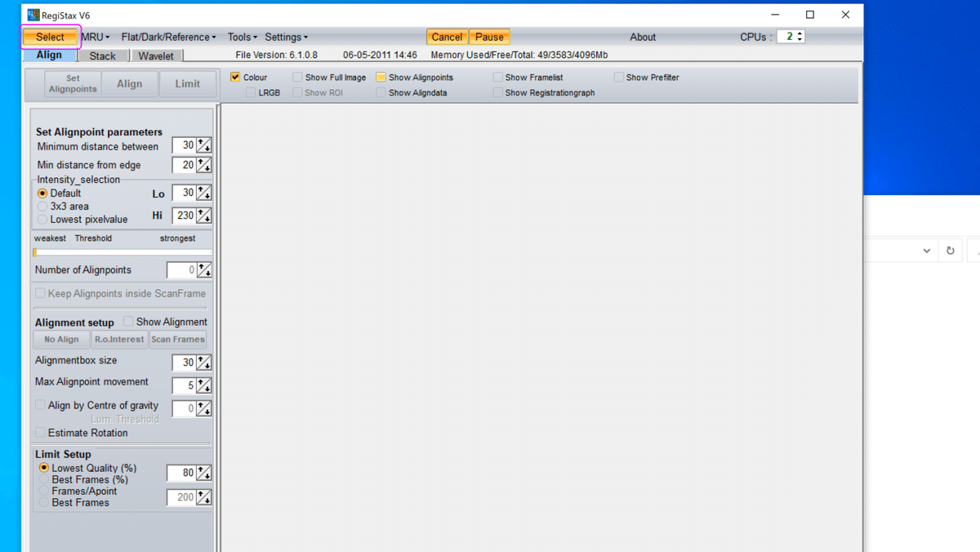Toggle Align by Centre of gravity
The width and height of the screenshot is (980, 552).
40,405
